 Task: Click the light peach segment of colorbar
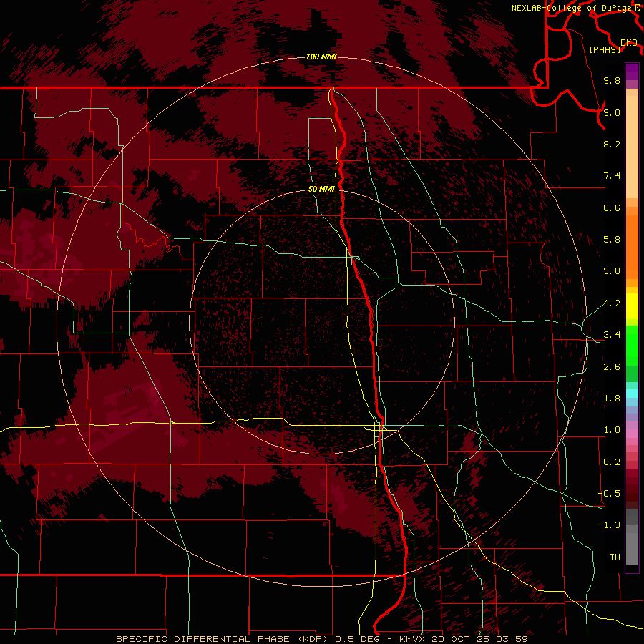pyautogui.click(x=632, y=148)
